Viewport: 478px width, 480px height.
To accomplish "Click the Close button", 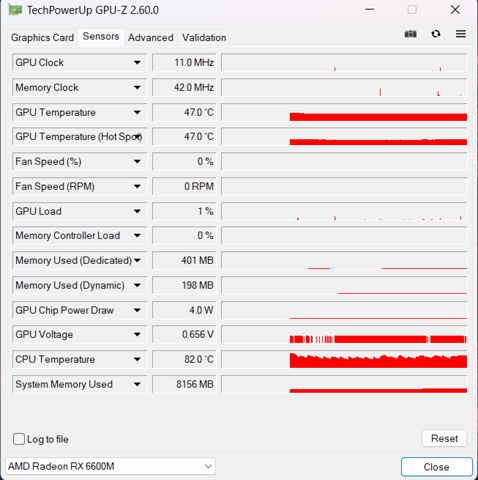I will click(x=437, y=467).
